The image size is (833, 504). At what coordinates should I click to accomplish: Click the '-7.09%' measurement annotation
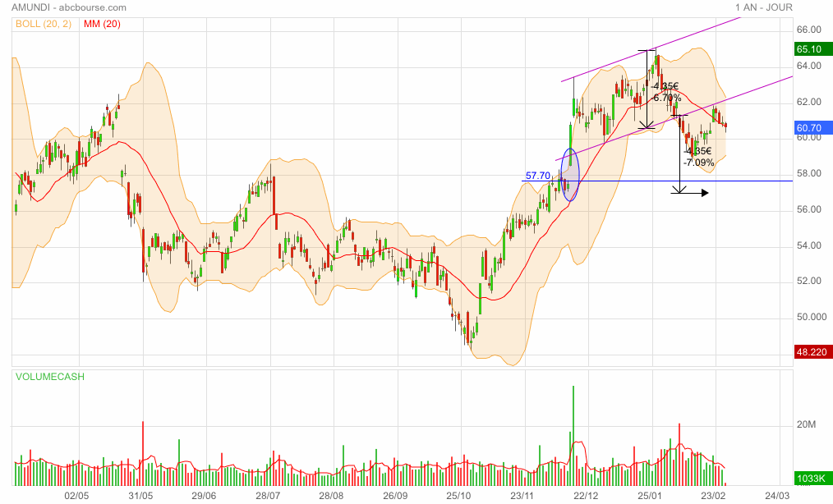[699, 163]
